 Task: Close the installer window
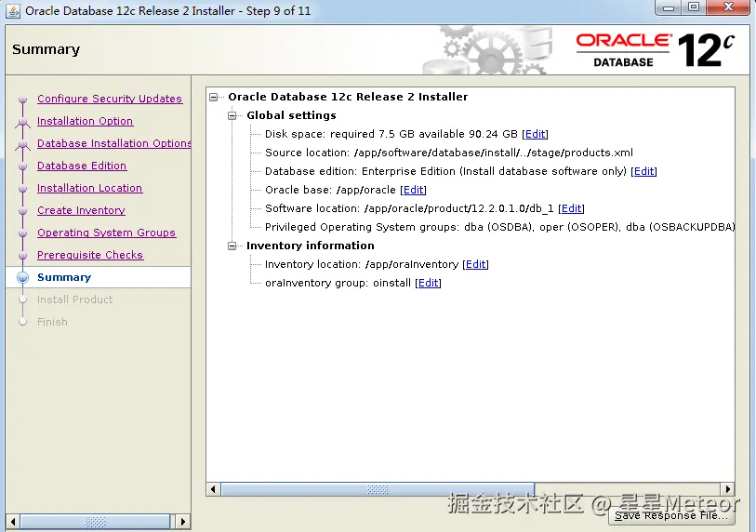click(x=728, y=7)
